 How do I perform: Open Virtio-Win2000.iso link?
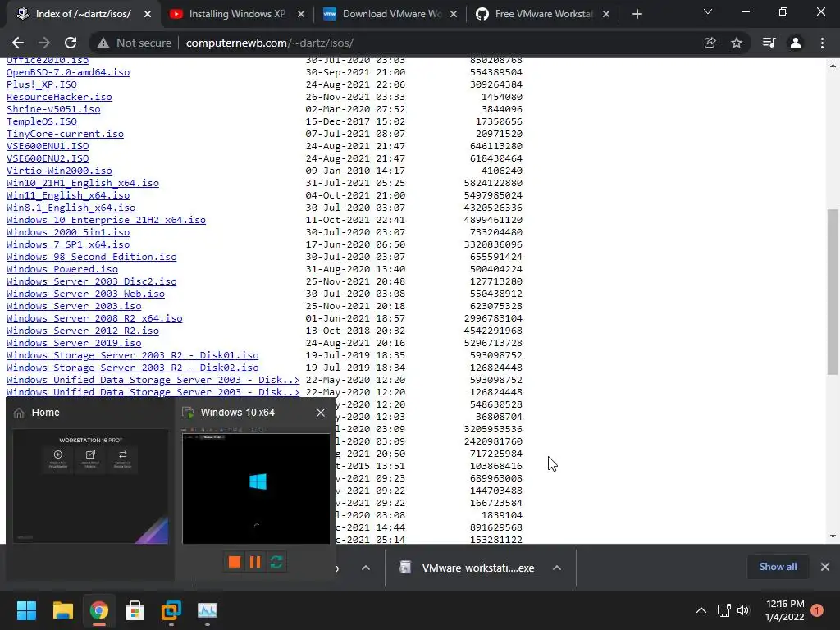[x=59, y=171]
